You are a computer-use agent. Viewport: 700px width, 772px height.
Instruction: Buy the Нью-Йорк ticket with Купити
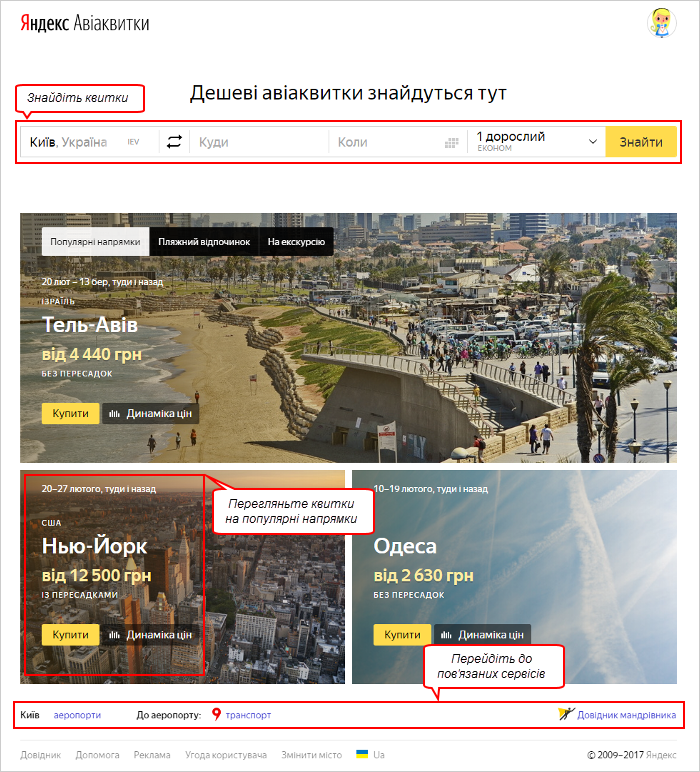point(70,635)
